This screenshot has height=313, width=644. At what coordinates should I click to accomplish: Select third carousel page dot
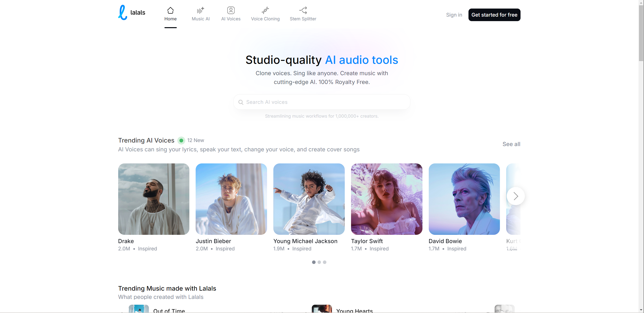pos(325,262)
